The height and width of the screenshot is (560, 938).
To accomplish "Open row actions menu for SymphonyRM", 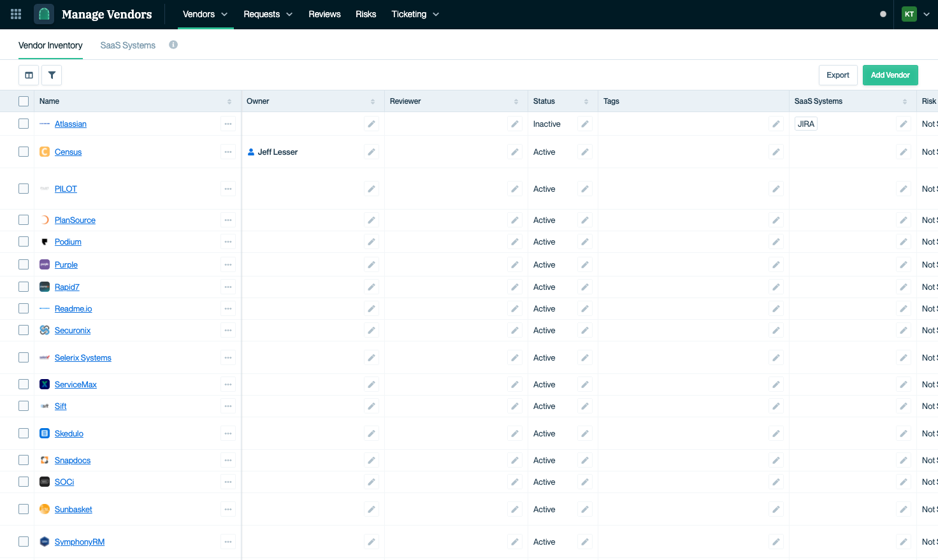I will tap(228, 542).
